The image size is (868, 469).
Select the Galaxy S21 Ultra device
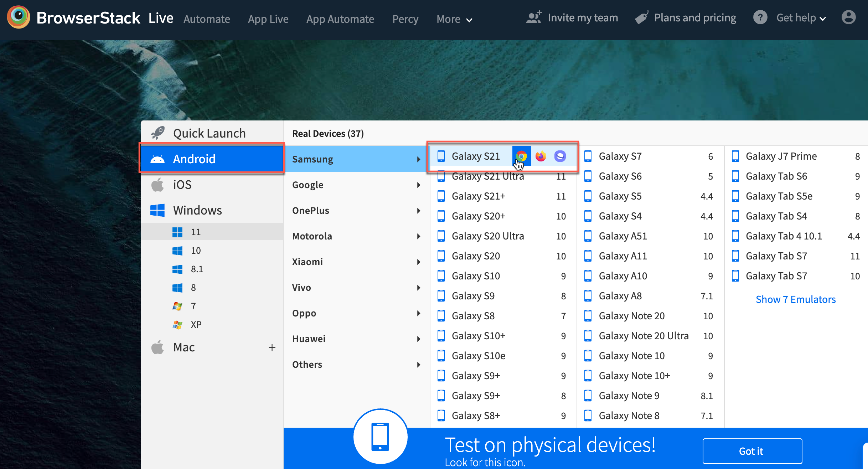click(x=503, y=176)
